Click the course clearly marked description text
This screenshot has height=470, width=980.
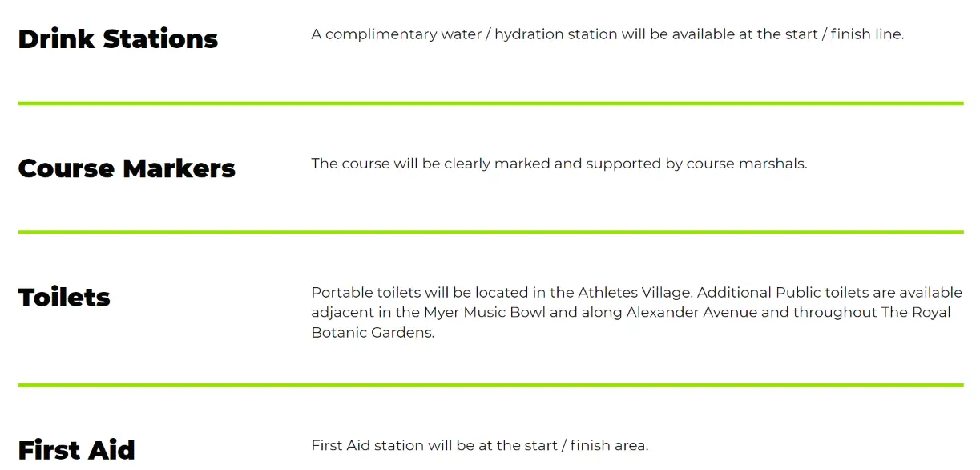559,164
